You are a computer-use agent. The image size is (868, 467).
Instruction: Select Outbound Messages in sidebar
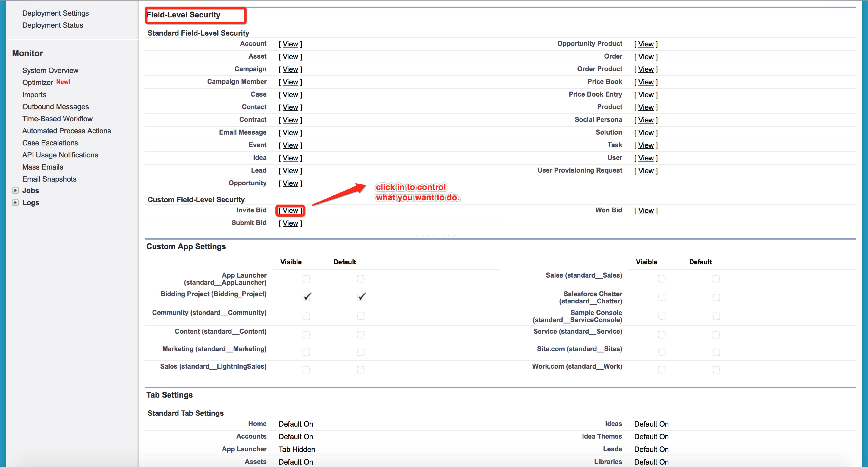tap(56, 107)
